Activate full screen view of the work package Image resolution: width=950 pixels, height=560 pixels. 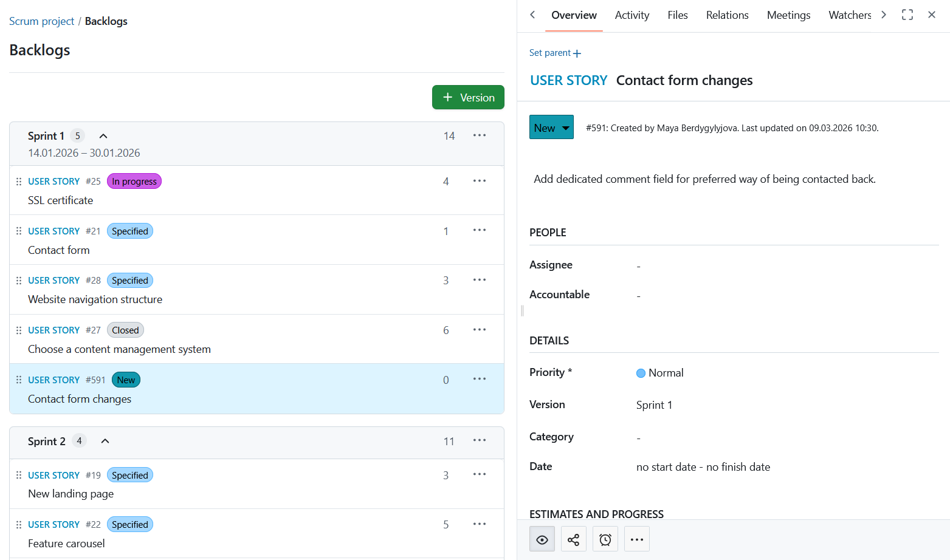[x=907, y=15]
